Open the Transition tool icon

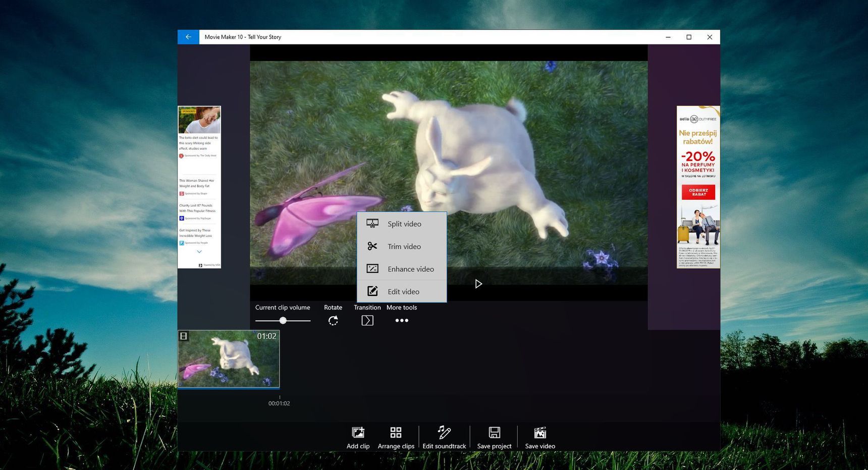[x=367, y=320]
